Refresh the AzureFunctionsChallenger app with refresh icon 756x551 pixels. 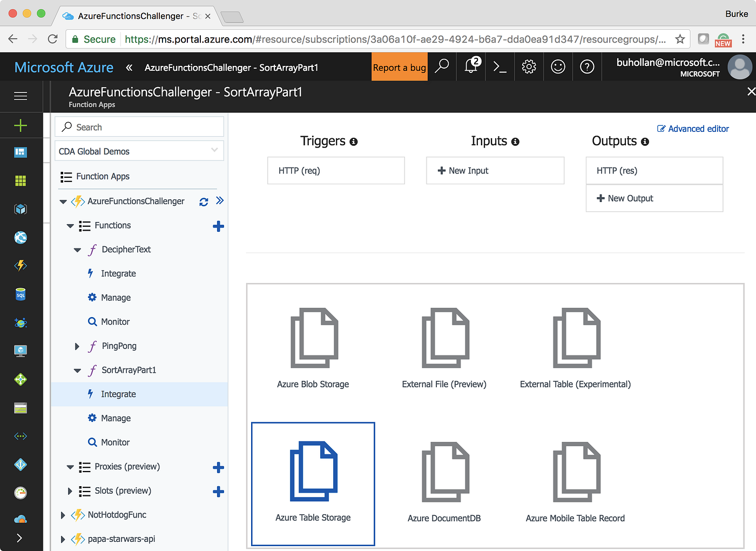point(204,201)
